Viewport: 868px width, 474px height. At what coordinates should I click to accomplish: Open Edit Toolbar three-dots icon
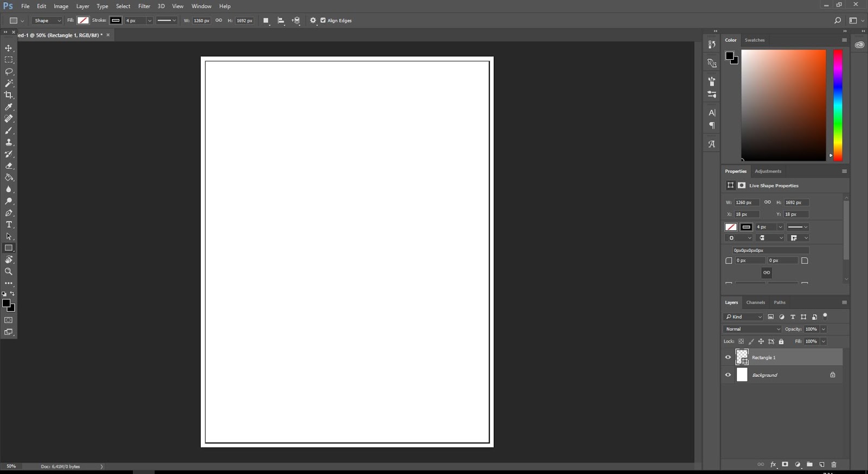(x=9, y=283)
